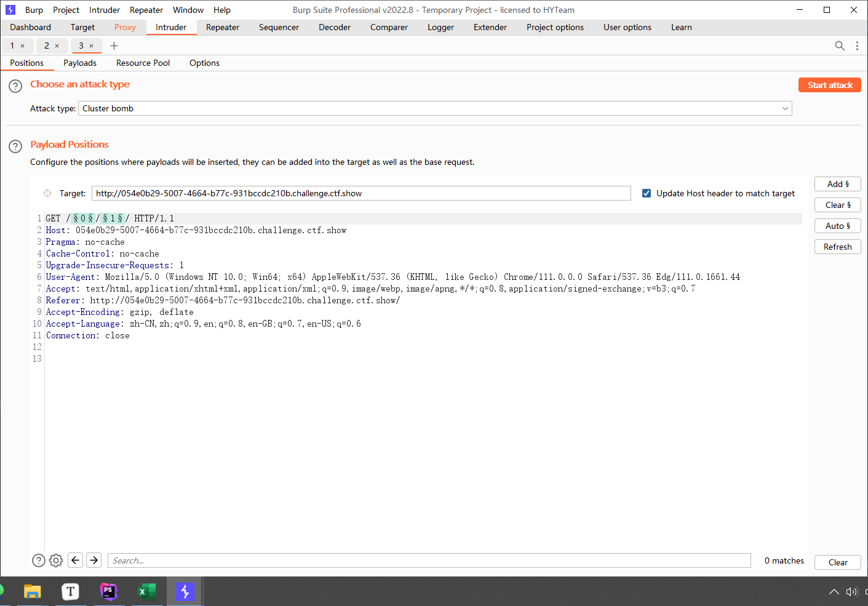The width and height of the screenshot is (868, 606).
Task: Click the User-Agent header line
Action: point(393,277)
